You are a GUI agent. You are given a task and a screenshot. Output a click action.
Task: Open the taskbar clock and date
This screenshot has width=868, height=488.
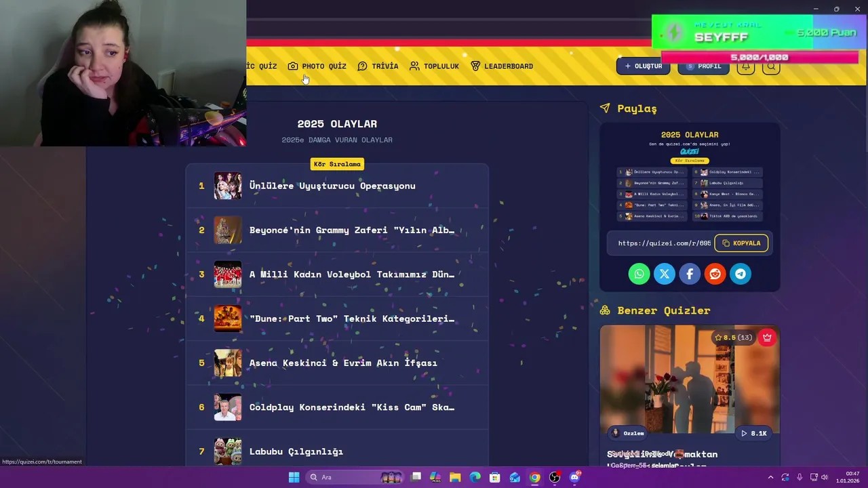coord(848,477)
